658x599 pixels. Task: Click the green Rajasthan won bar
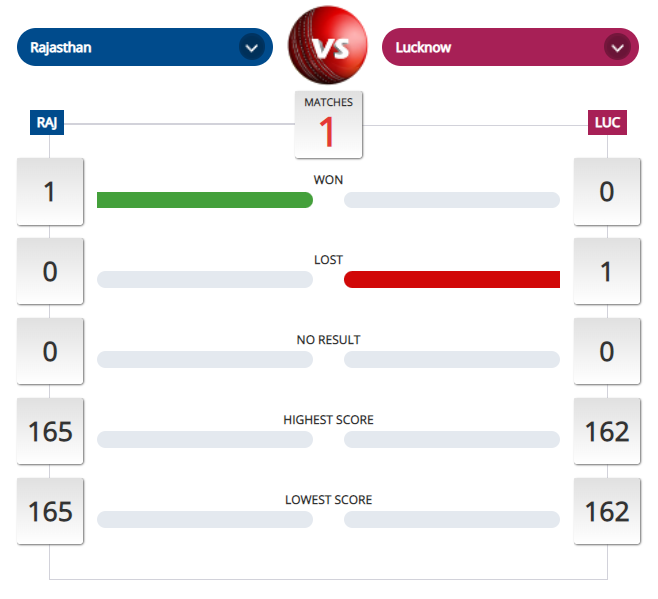(x=204, y=200)
